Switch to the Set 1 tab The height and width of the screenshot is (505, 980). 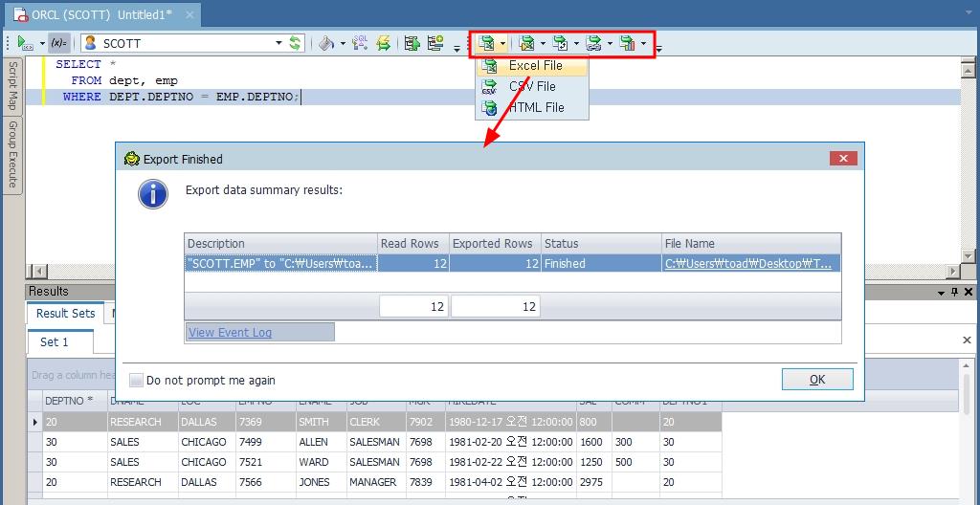(x=55, y=342)
